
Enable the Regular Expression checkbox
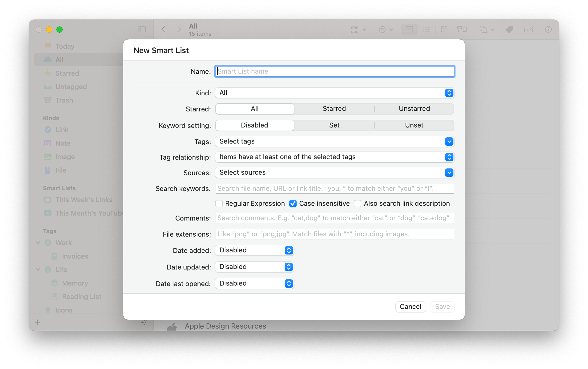(219, 203)
